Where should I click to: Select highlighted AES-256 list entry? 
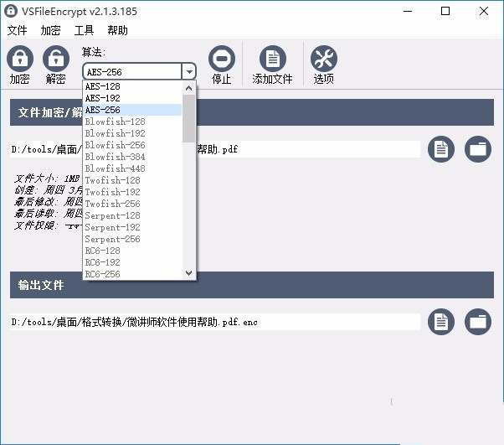click(x=132, y=110)
